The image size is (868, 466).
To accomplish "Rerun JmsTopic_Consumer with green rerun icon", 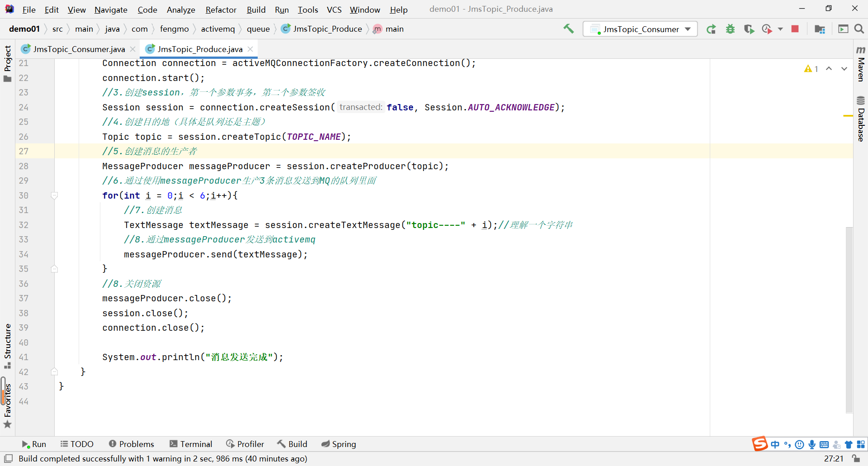I will (711, 29).
